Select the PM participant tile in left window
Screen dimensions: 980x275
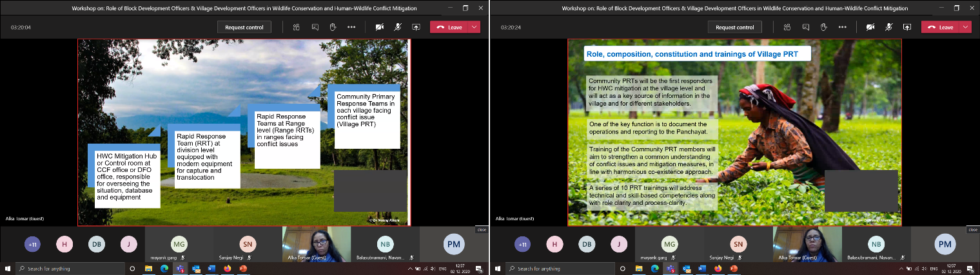[x=455, y=244]
